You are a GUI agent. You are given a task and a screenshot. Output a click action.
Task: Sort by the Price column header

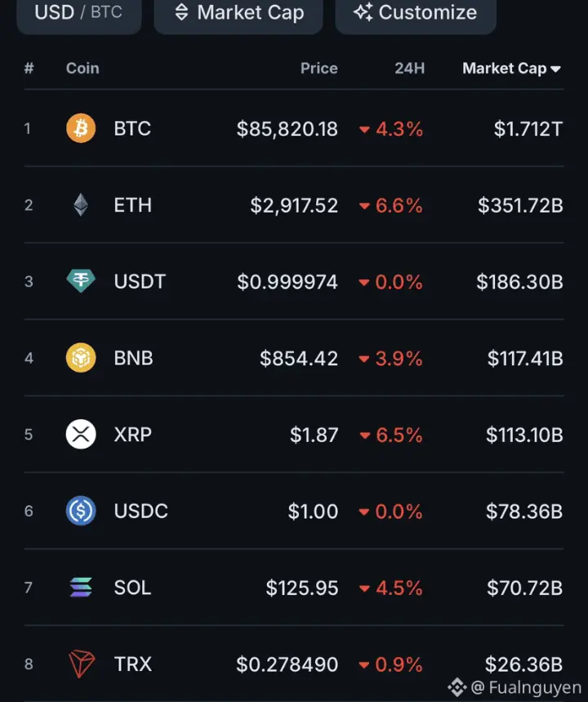(x=319, y=68)
